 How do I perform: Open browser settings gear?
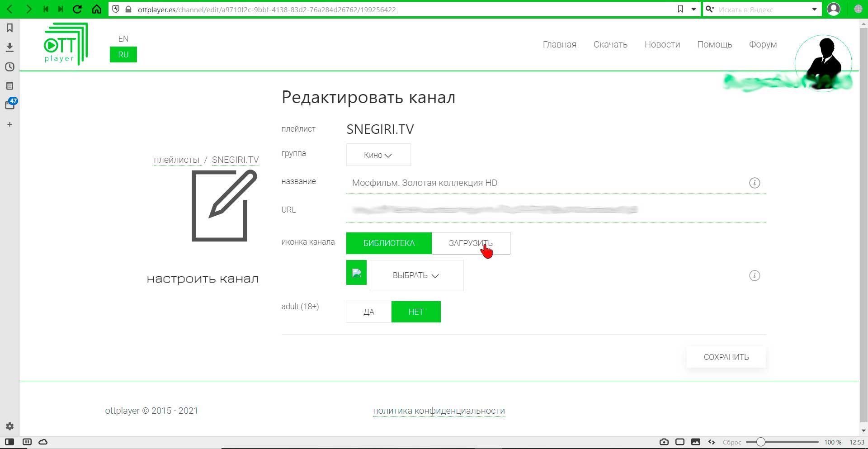(x=9, y=426)
